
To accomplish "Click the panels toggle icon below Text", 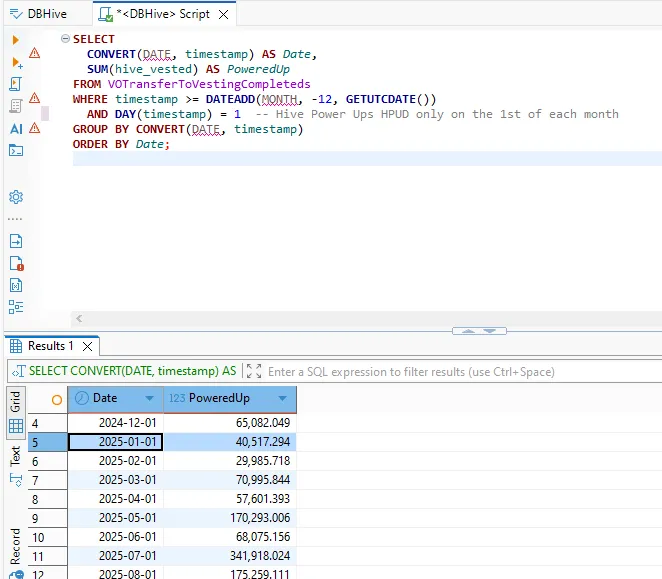I will [16, 480].
